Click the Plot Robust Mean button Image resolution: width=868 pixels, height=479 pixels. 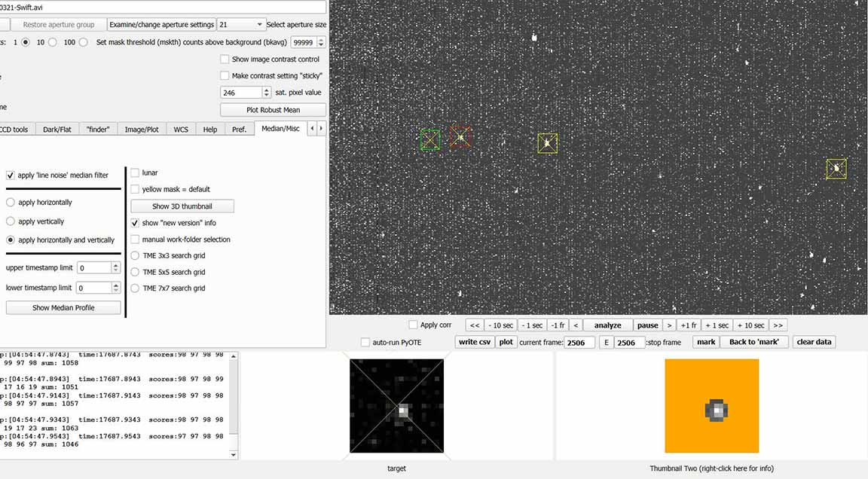tap(274, 110)
